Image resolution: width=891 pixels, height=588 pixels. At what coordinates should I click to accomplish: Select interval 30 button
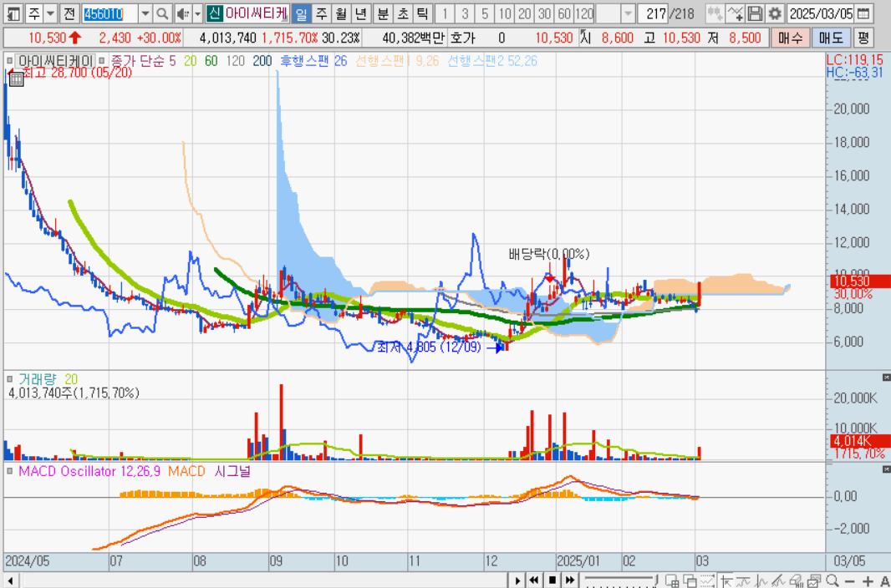(x=545, y=13)
